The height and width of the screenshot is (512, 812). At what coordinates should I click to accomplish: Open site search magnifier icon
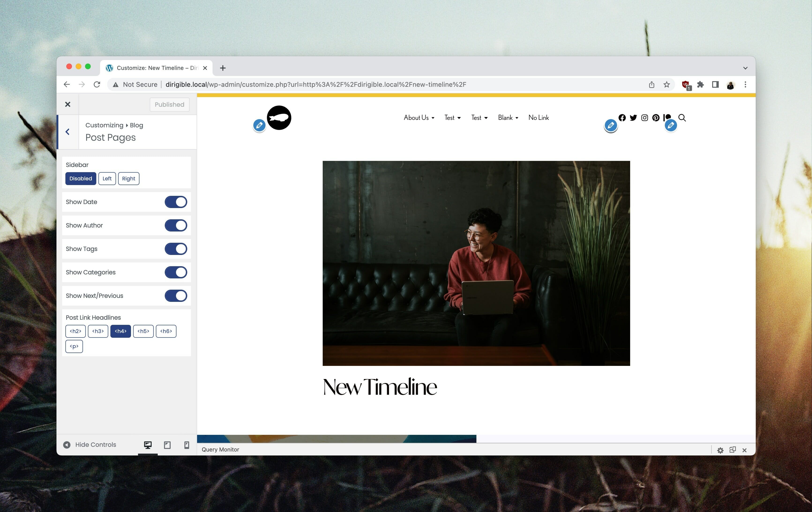coord(682,118)
